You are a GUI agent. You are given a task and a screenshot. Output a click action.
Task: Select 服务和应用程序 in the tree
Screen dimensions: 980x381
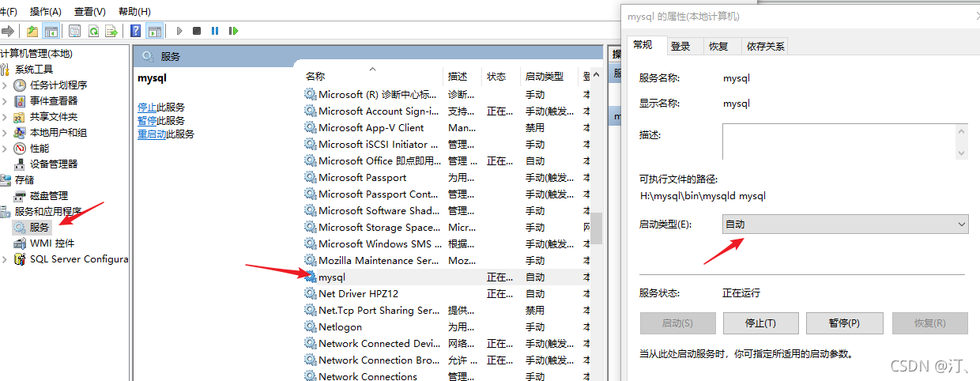coord(48,211)
